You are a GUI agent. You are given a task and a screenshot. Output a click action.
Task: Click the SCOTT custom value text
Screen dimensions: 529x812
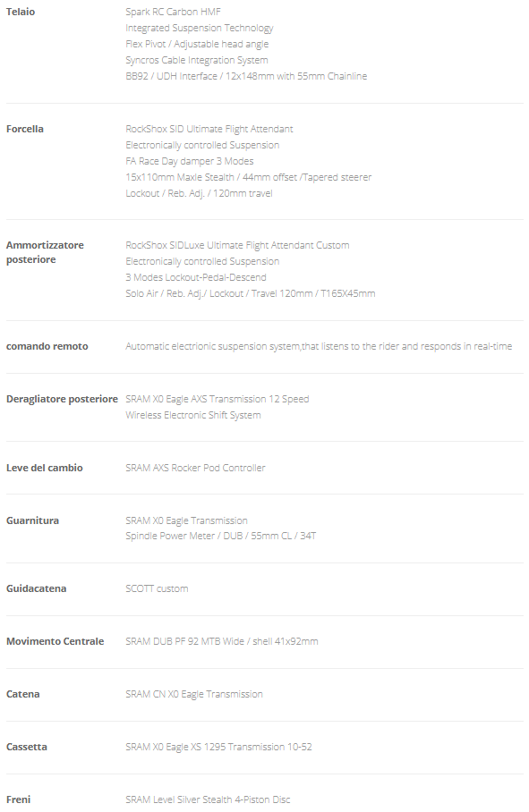(x=157, y=588)
